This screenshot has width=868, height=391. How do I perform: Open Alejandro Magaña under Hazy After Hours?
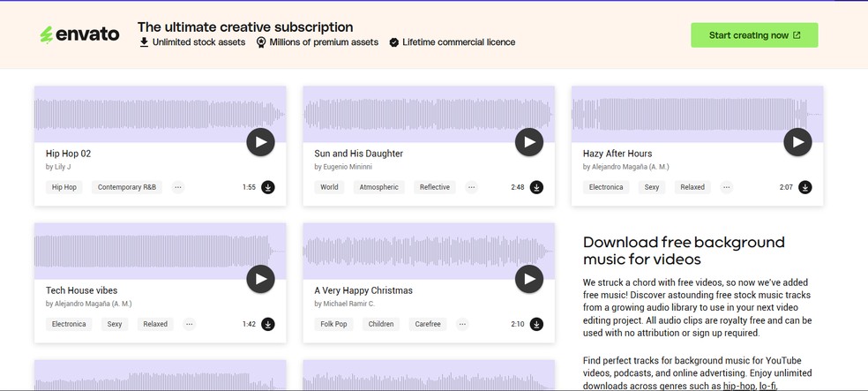pos(630,167)
